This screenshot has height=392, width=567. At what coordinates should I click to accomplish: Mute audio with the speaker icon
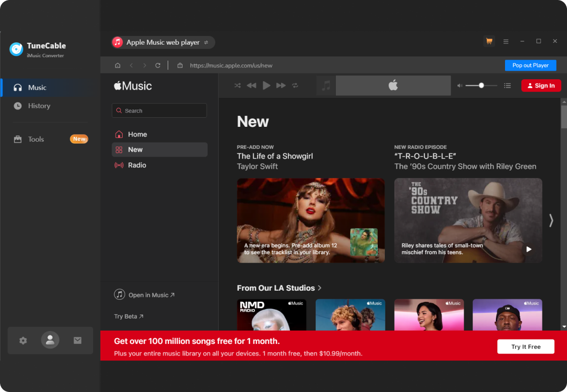pos(459,85)
